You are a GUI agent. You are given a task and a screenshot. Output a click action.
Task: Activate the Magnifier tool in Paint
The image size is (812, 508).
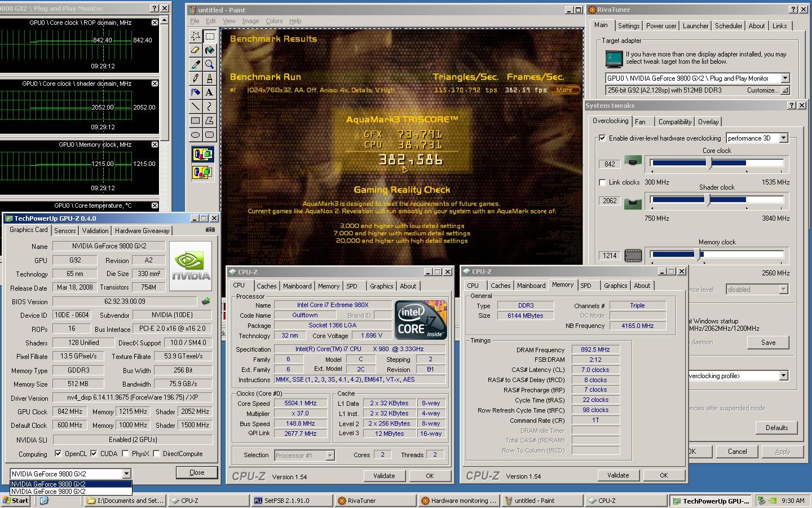coord(209,64)
